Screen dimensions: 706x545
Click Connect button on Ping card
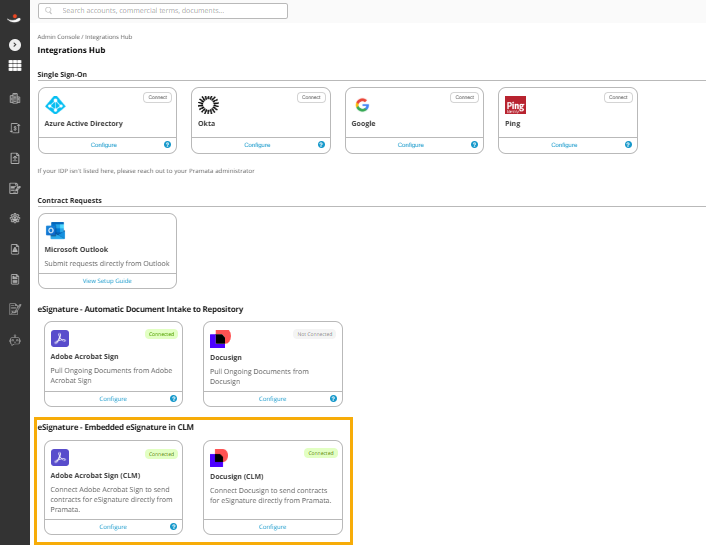coord(618,97)
